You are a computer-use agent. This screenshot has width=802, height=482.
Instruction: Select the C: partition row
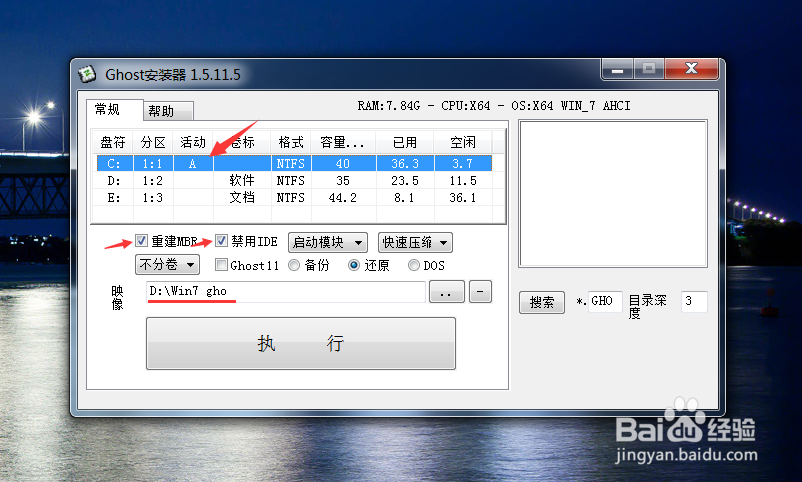(295, 164)
